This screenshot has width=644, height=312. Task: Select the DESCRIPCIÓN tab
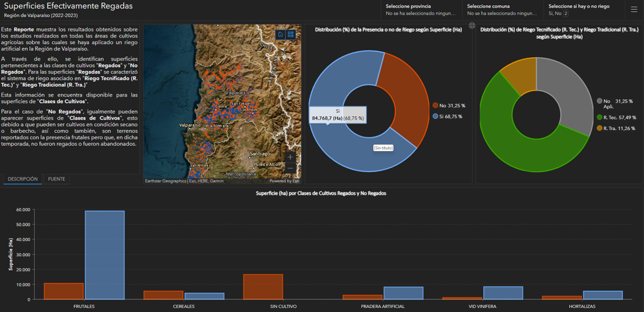point(23,179)
